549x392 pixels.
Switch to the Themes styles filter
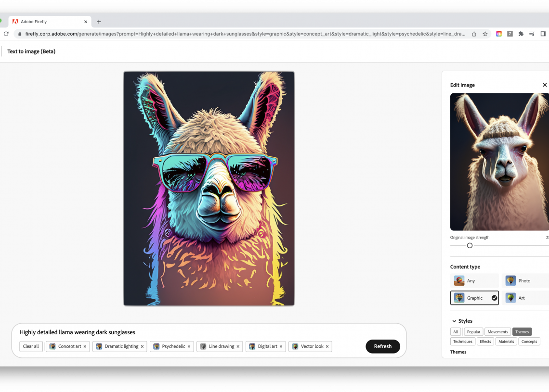coord(522,332)
